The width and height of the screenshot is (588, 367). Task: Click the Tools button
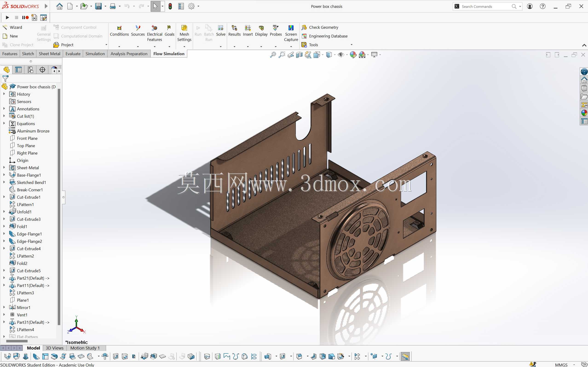tap(310, 45)
